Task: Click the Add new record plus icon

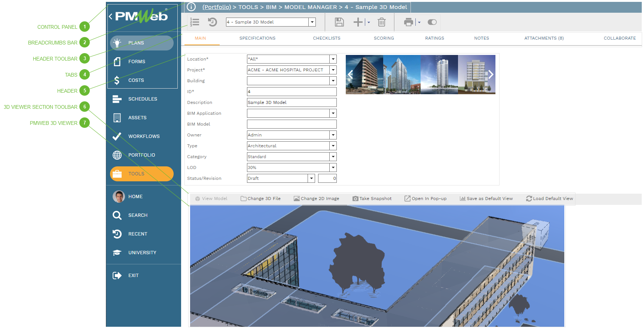Action: pos(358,22)
